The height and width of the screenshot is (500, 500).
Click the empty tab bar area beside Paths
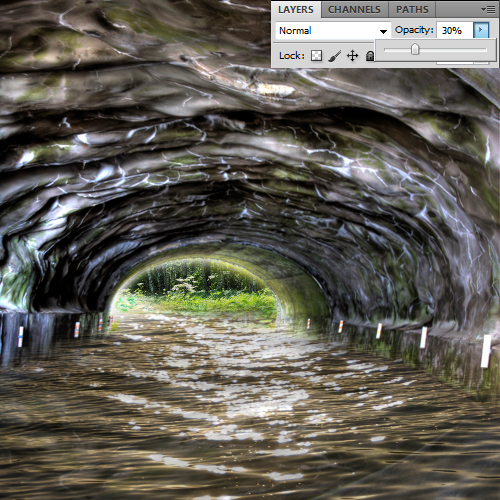pos(457,10)
